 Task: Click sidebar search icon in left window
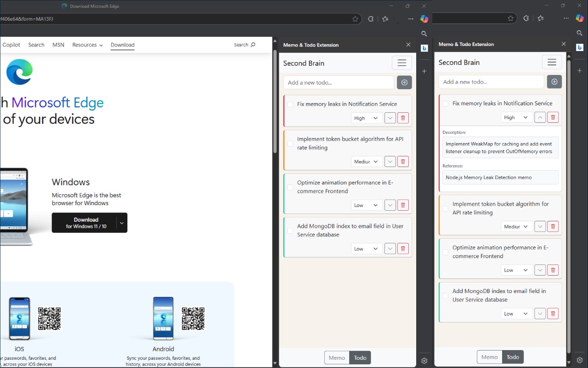coord(424,34)
